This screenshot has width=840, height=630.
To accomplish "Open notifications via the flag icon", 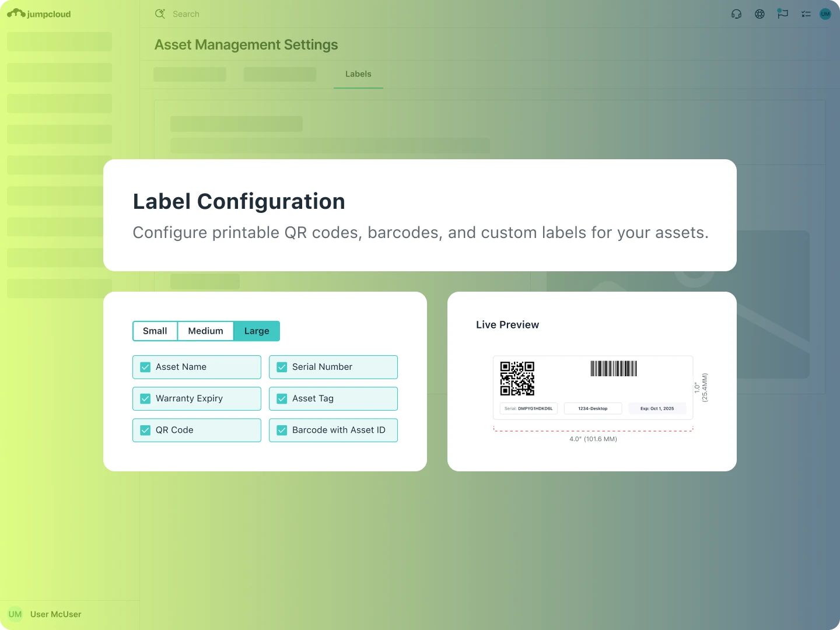I will (x=783, y=14).
